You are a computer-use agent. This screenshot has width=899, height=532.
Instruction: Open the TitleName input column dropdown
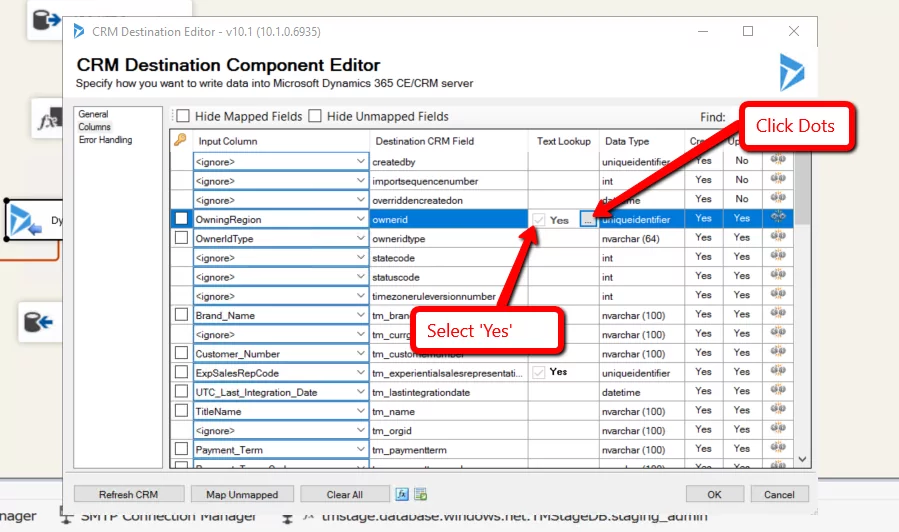(360, 411)
